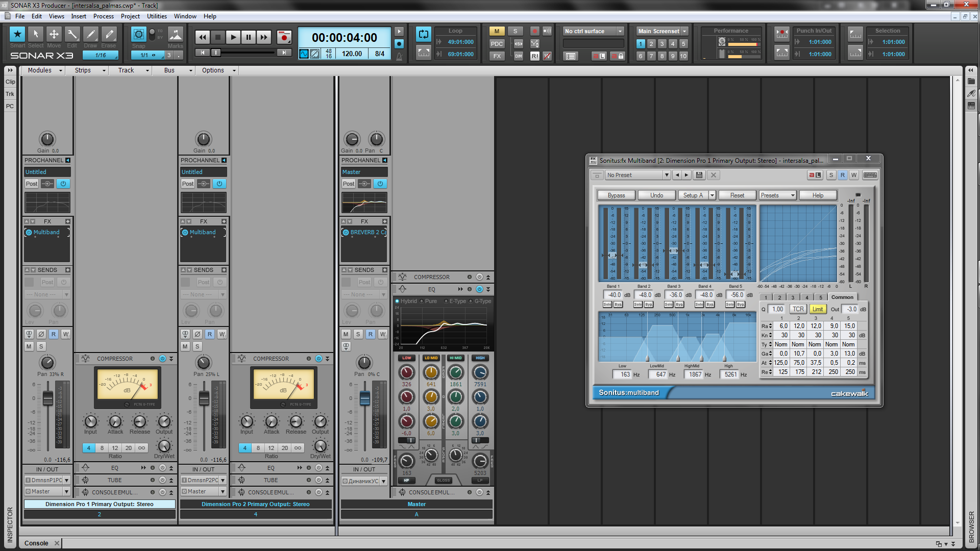
Task: Open the Insert menu
Action: point(79,16)
